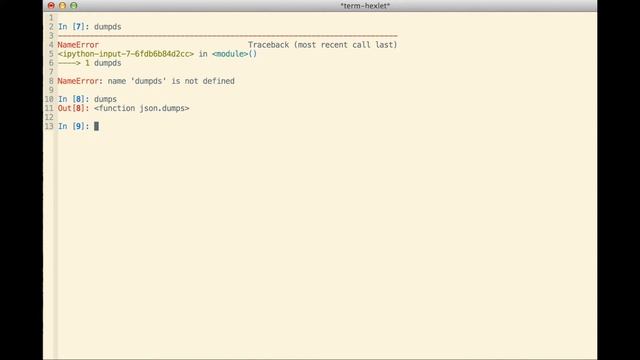Click the green zoom window button
This screenshot has width=640, height=360.
tap(74, 6)
